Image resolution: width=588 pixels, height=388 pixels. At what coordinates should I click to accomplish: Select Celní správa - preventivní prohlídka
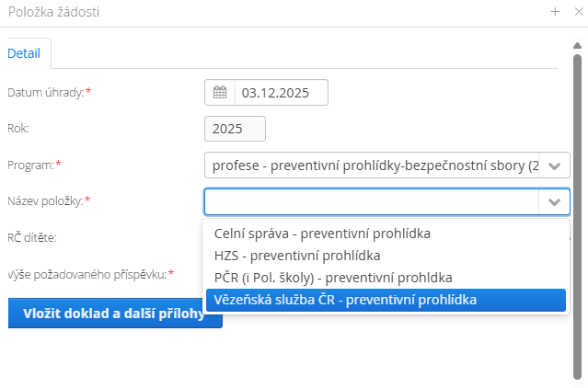point(322,233)
